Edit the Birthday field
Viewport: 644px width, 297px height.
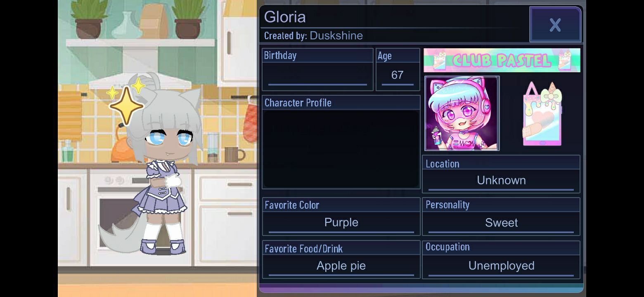317,76
